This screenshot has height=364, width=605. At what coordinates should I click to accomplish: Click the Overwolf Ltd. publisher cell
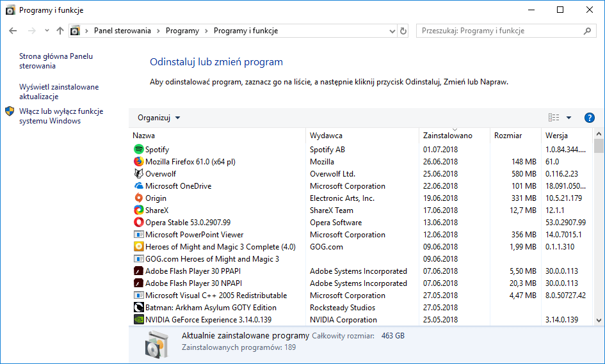(332, 174)
